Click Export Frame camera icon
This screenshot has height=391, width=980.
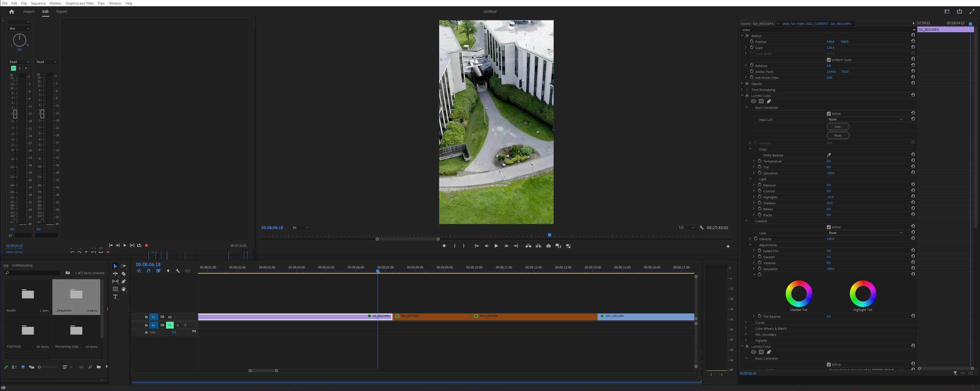548,246
